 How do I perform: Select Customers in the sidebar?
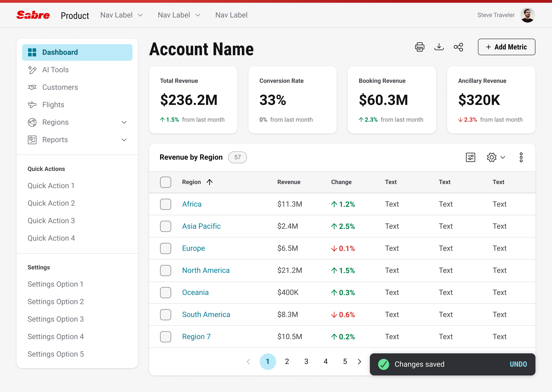pos(60,87)
